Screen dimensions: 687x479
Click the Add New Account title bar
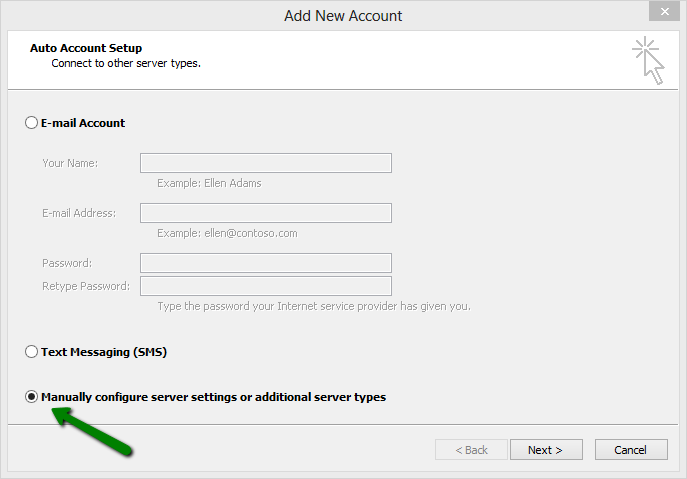pyautogui.click(x=343, y=15)
